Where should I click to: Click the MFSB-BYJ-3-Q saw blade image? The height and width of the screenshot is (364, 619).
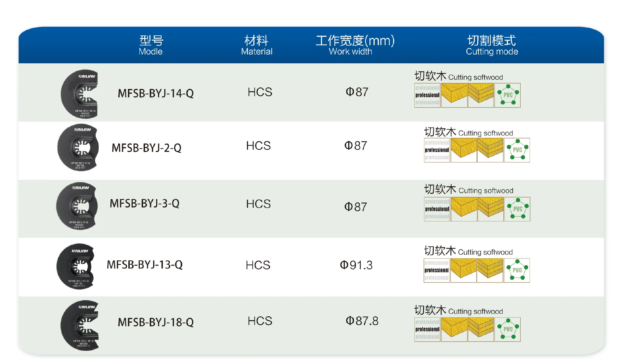pos(77,206)
